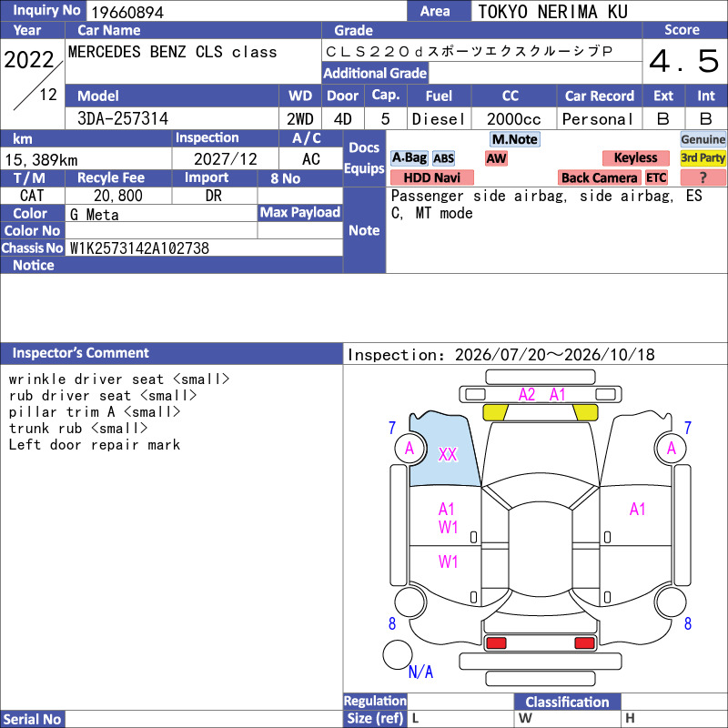The width and height of the screenshot is (728, 728).
Task: Click the 2WD drive value
Action: 300,119
